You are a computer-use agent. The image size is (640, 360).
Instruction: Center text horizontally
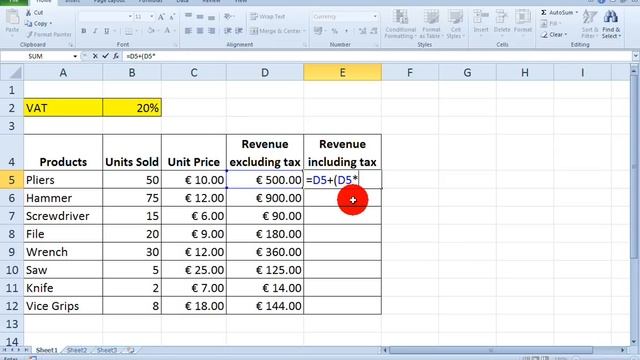coord(200,31)
